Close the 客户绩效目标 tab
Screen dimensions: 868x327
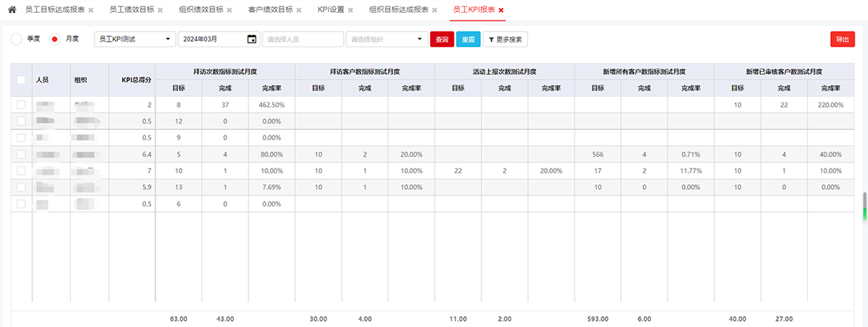pos(299,10)
